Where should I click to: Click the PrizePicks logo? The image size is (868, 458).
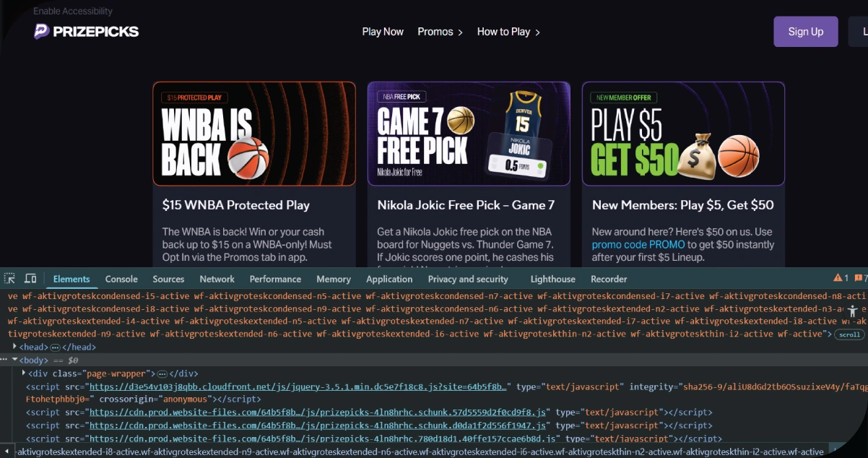(x=86, y=31)
